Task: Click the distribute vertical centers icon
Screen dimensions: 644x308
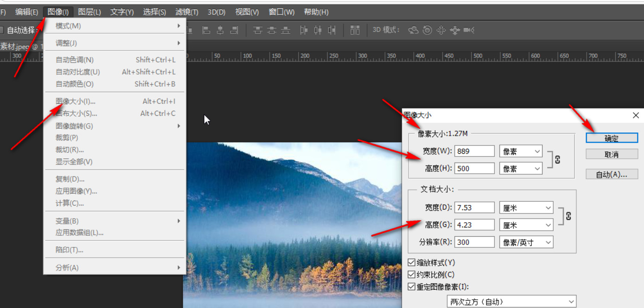Action: click(271, 30)
